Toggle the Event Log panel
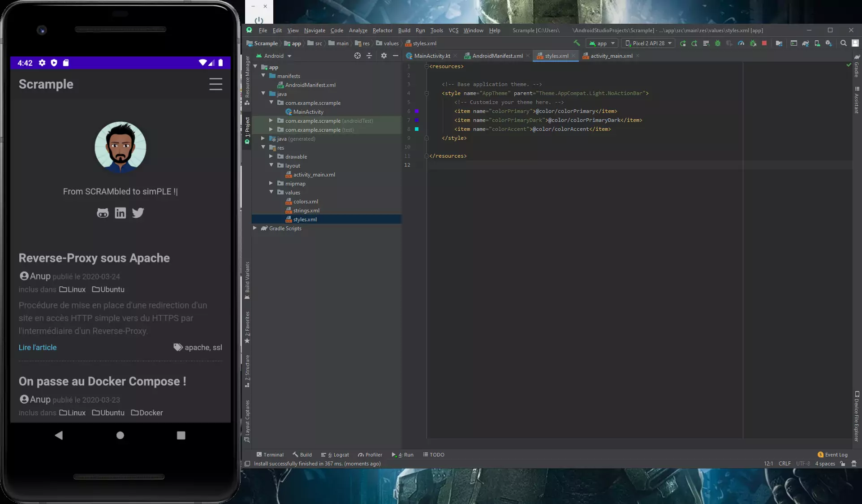This screenshot has width=862, height=504. pyautogui.click(x=832, y=454)
